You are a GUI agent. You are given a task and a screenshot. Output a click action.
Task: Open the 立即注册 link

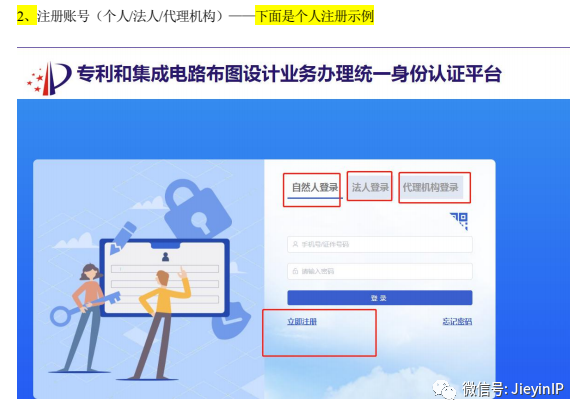[x=302, y=322]
